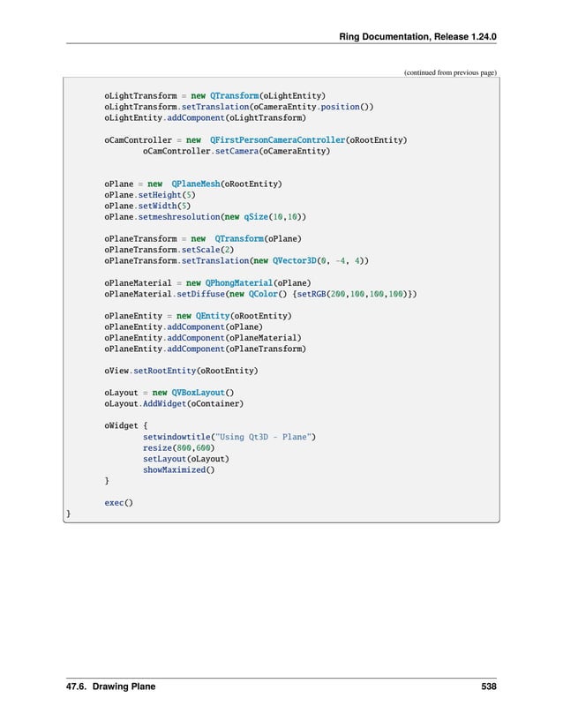This screenshot has height=728, width=563.
Task: Click the '(continued from previous page)' note
Action: tap(450, 72)
